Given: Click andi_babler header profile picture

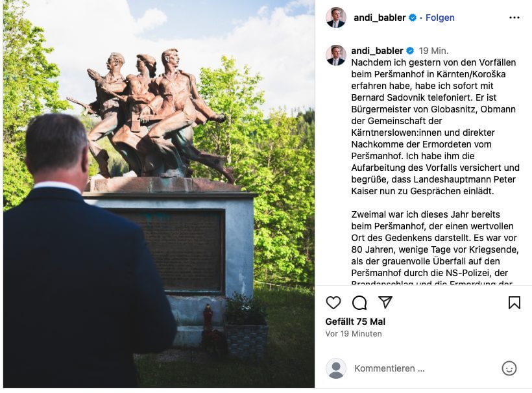Looking at the screenshot, I should click(x=336, y=18).
